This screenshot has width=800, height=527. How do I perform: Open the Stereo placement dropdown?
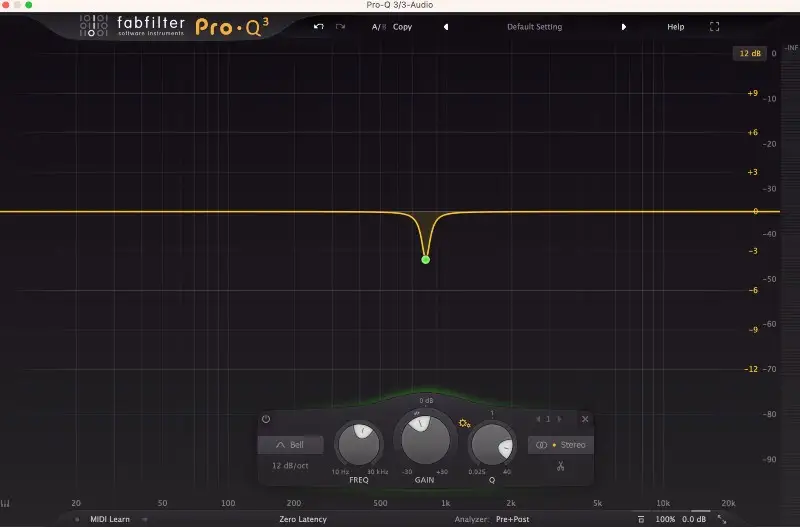click(x=561, y=444)
